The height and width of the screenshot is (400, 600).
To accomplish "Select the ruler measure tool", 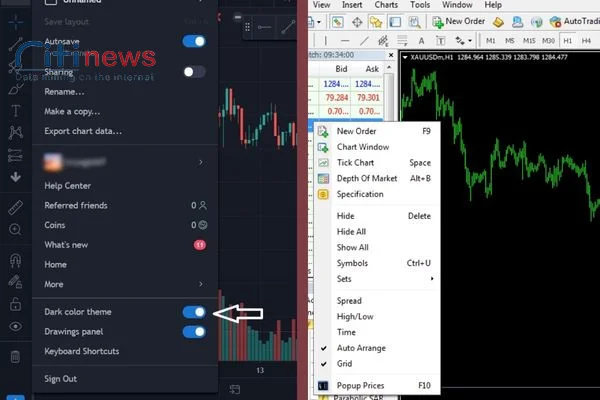I will pos(15,207).
